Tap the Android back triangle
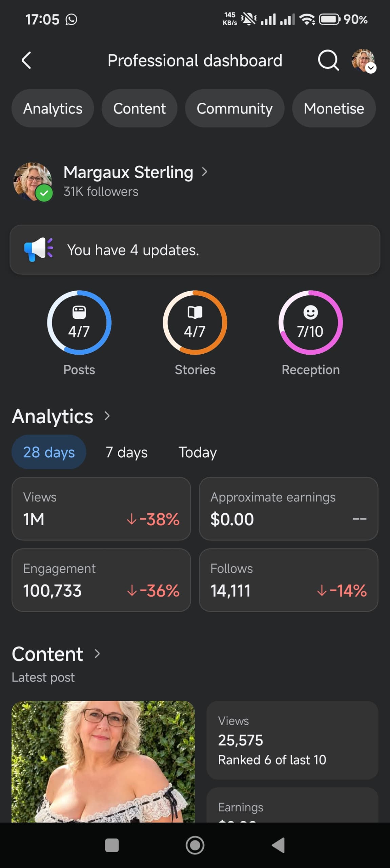 click(x=278, y=845)
